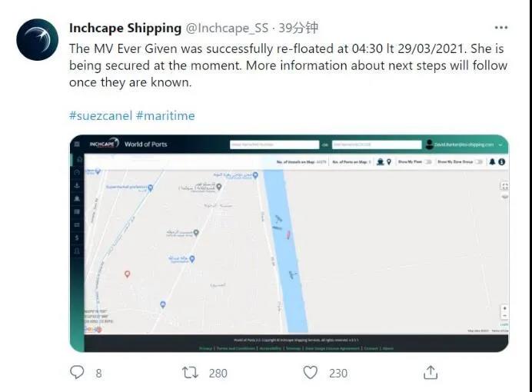Expand the user account dropdown arrow
Viewport: 532px width, 392px height.
point(500,145)
